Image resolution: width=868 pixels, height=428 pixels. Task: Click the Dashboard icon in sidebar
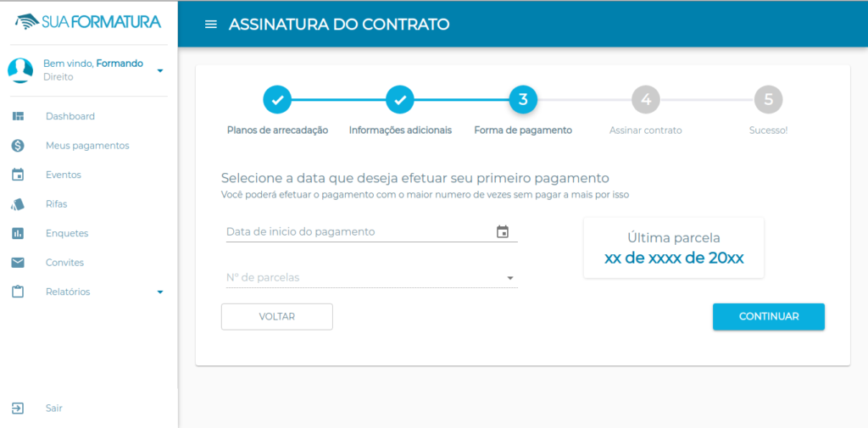(x=19, y=116)
